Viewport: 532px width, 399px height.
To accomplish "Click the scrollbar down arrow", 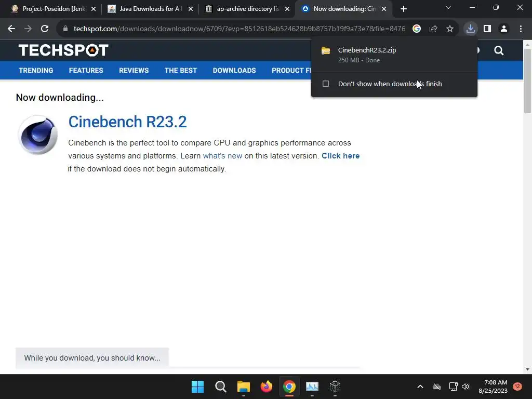I will point(527,369).
